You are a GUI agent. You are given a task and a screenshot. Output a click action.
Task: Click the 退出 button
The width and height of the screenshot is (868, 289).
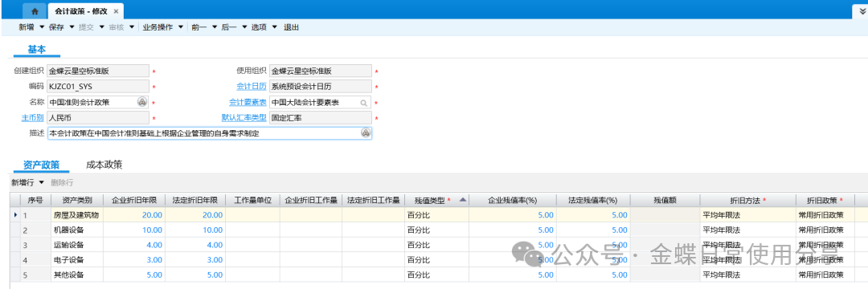[291, 27]
